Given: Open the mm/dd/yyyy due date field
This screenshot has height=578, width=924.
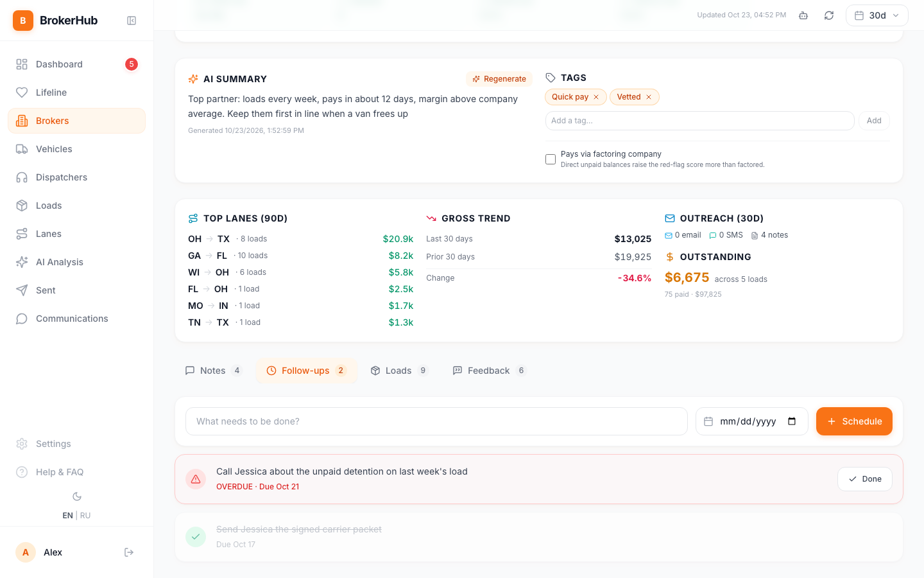Looking at the screenshot, I should pos(752,421).
